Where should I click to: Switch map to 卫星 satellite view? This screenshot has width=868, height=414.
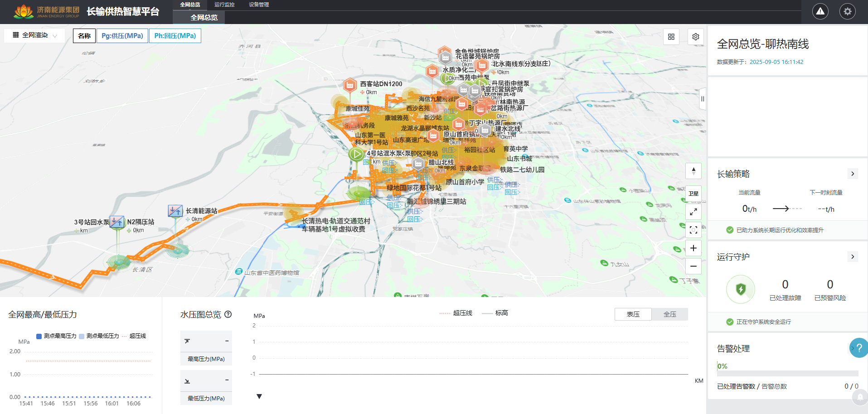pos(693,194)
